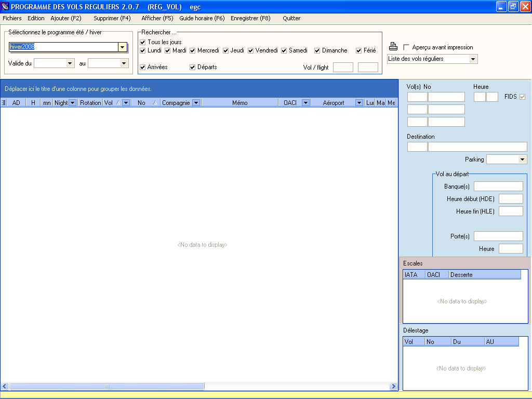Open the Aéroport column filter arrow
Screen dimensions: 532x399
(x=359, y=103)
